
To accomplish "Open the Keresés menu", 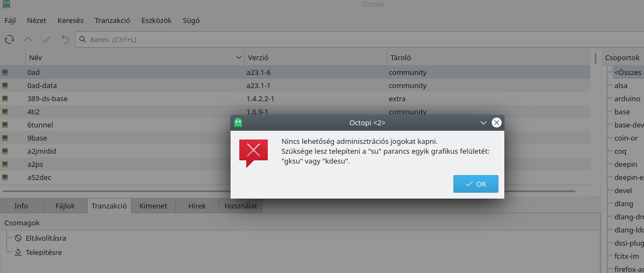I will 71,20.
